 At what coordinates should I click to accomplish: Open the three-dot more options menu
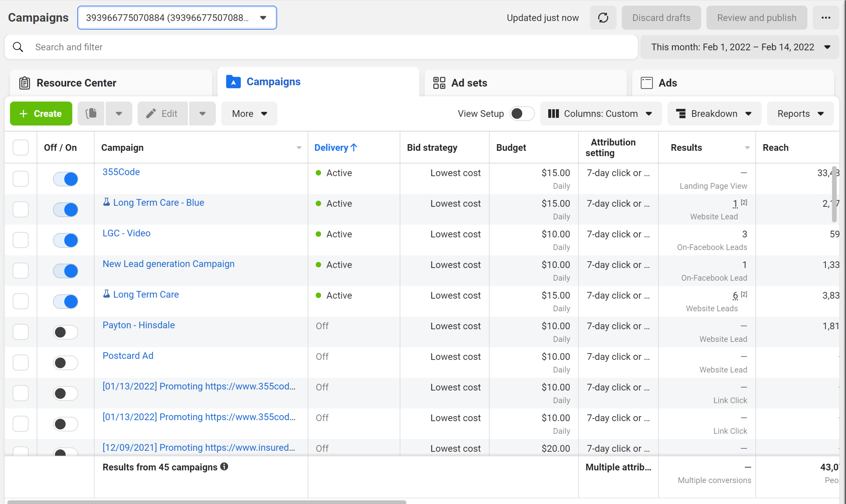click(x=826, y=18)
